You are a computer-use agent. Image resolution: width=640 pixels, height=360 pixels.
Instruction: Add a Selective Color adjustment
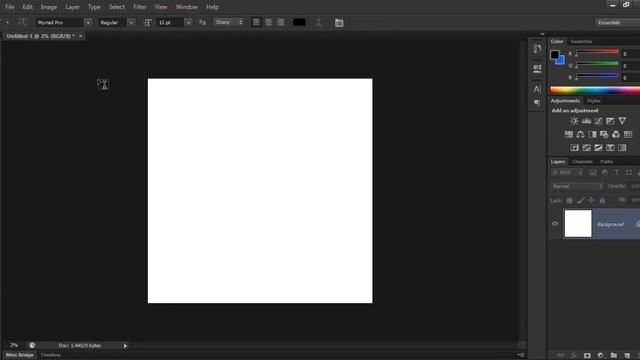pyautogui.click(x=610, y=147)
